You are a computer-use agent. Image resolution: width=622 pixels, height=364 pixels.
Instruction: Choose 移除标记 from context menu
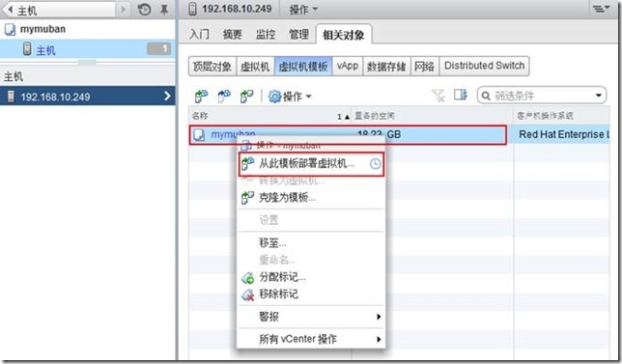[311, 294]
